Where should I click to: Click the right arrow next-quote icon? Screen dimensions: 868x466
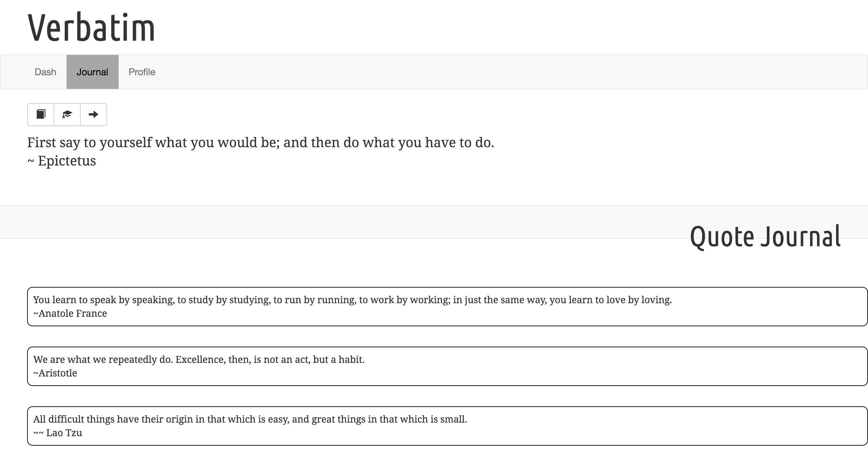click(x=93, y=115)
